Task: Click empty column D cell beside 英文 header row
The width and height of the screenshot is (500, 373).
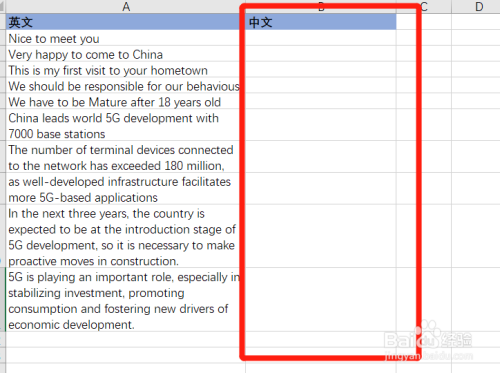Action: (476, 22)
